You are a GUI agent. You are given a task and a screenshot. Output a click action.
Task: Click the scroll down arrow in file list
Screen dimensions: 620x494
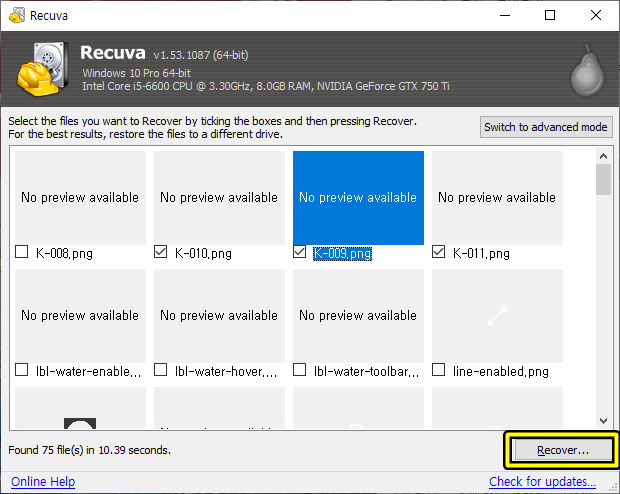(x=603, y=420)
